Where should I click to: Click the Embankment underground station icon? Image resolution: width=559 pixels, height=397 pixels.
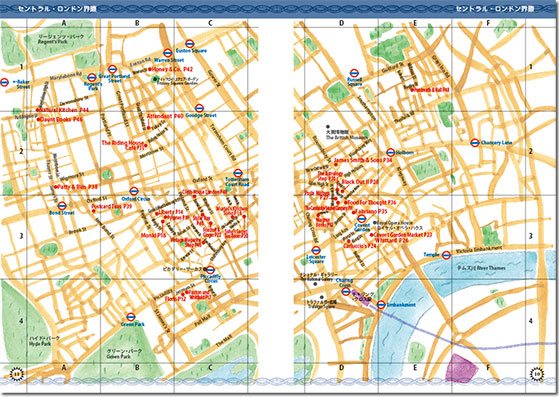click(x=381, y=305)
